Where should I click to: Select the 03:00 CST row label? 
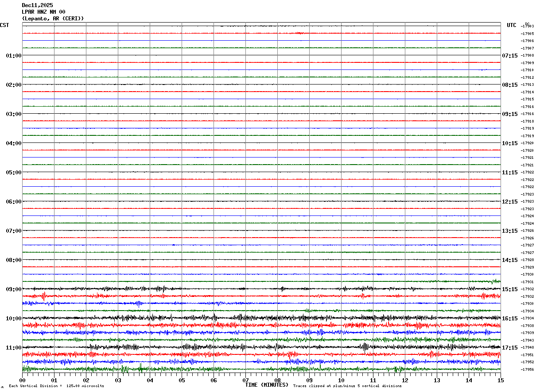pyautogui.click(x=14, y=114)
